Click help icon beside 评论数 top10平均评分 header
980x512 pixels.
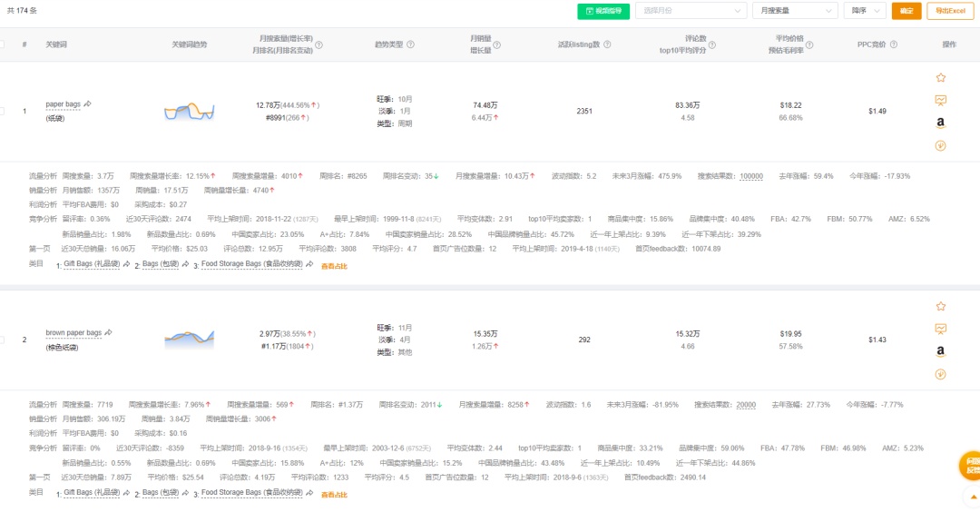tap(712, 45)
